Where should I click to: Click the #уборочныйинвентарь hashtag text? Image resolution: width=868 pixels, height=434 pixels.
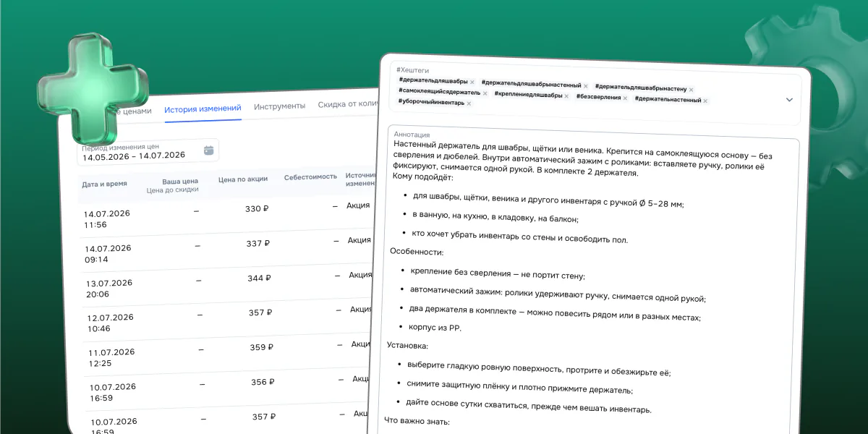(x=431, y=102)
